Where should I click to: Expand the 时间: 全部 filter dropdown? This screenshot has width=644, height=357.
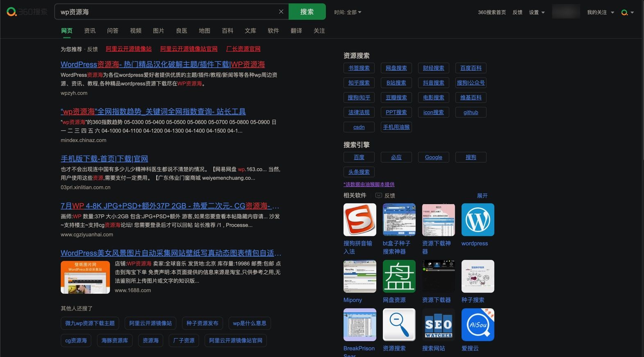point(348,12)
